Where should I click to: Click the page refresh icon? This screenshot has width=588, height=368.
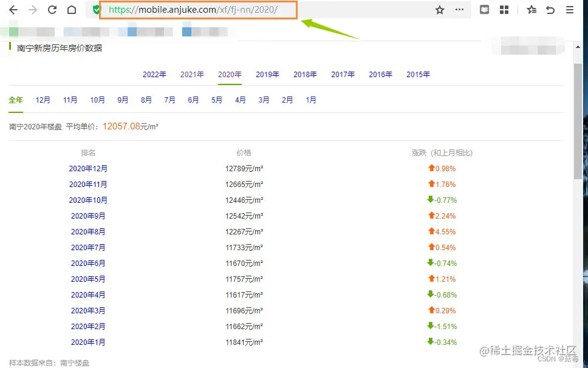pyautogui.click(x=52, y=10)
